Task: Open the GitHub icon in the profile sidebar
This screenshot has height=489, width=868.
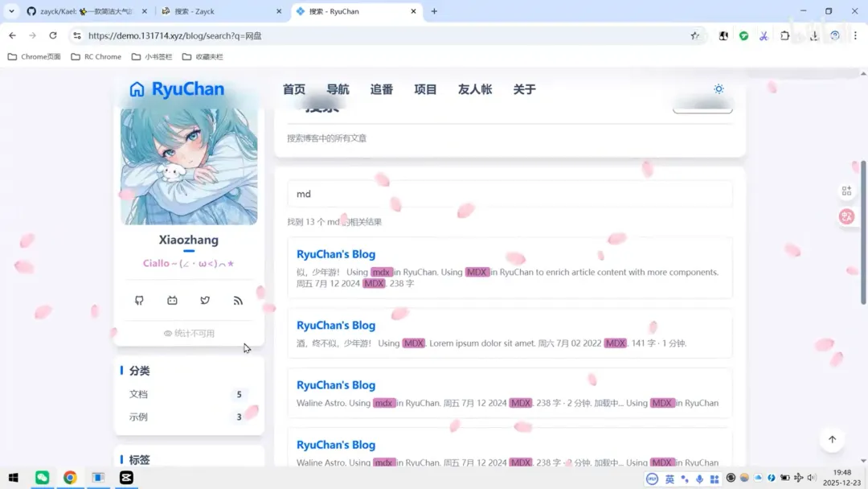Action: (x=138, y=300)
